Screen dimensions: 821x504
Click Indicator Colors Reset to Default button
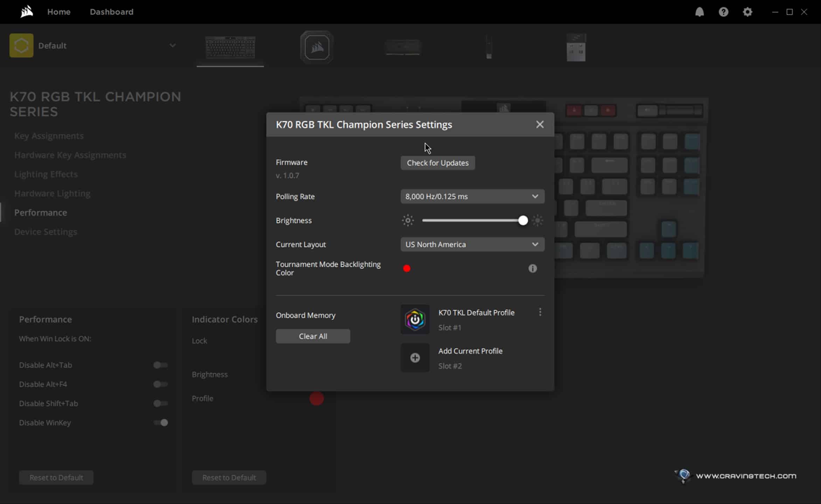pos(229,477)
